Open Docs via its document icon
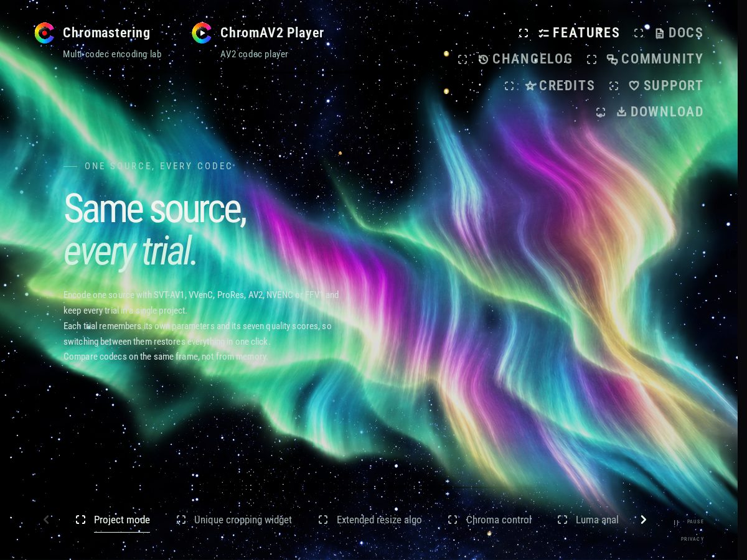The width and height of the screenshot is (747, 560). coord(660,33)
